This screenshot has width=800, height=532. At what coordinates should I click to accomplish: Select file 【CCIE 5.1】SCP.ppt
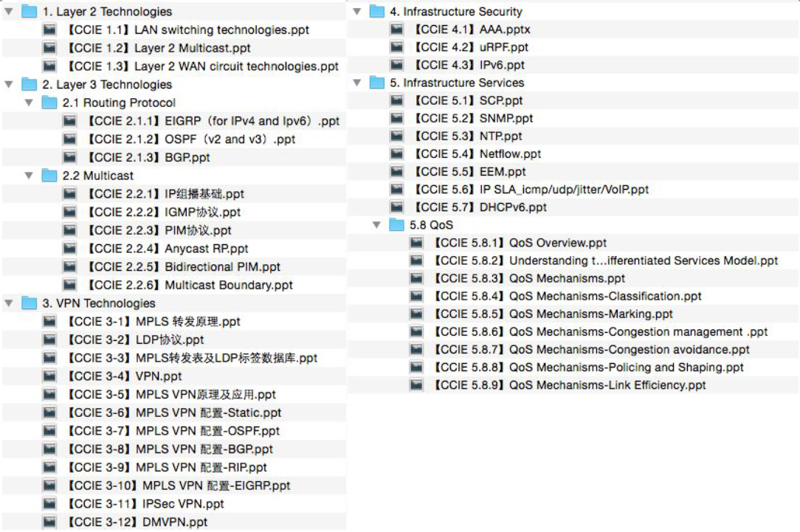tap(469, 100)
